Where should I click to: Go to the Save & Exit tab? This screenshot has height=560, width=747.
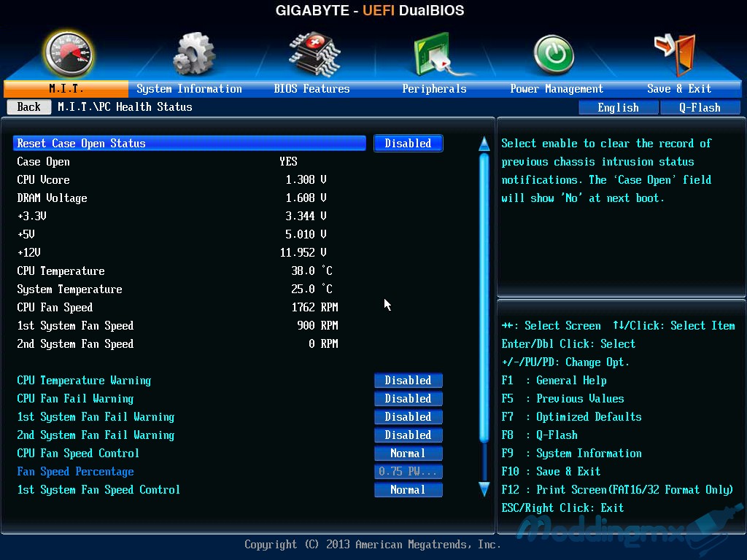coord(679,88)
